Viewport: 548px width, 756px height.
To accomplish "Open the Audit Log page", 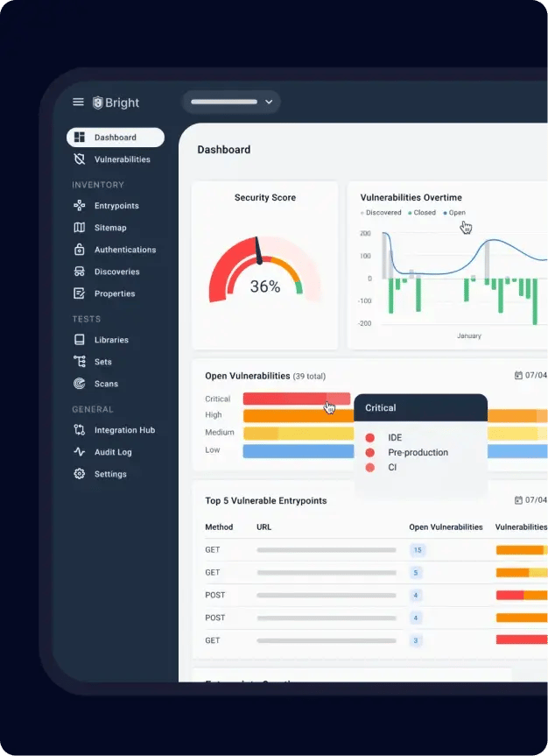I will [112, 452].
